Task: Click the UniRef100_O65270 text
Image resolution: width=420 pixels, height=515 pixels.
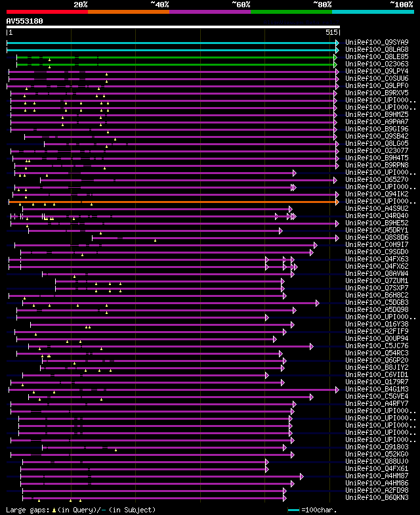Action: point(377,180)
